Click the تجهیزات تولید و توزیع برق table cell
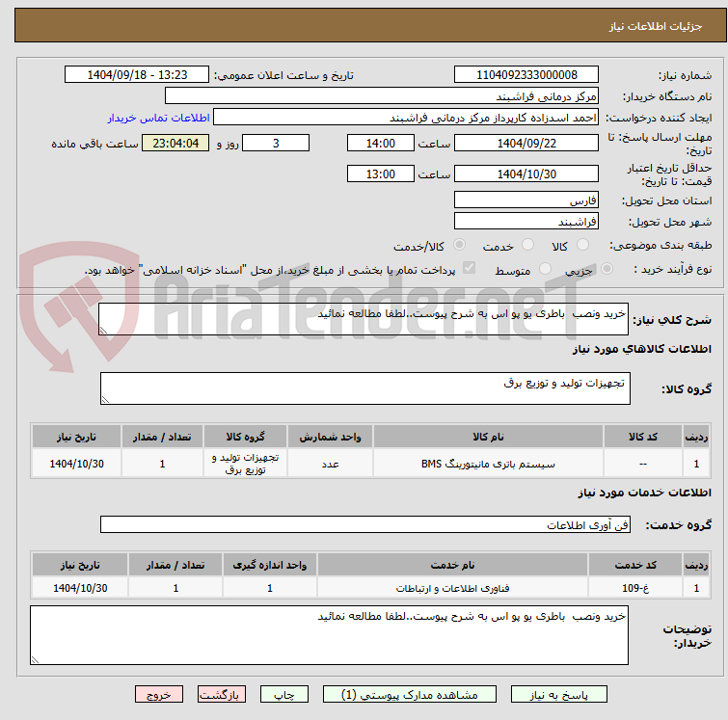Screen dimensions: 728x720 (245, 464)
